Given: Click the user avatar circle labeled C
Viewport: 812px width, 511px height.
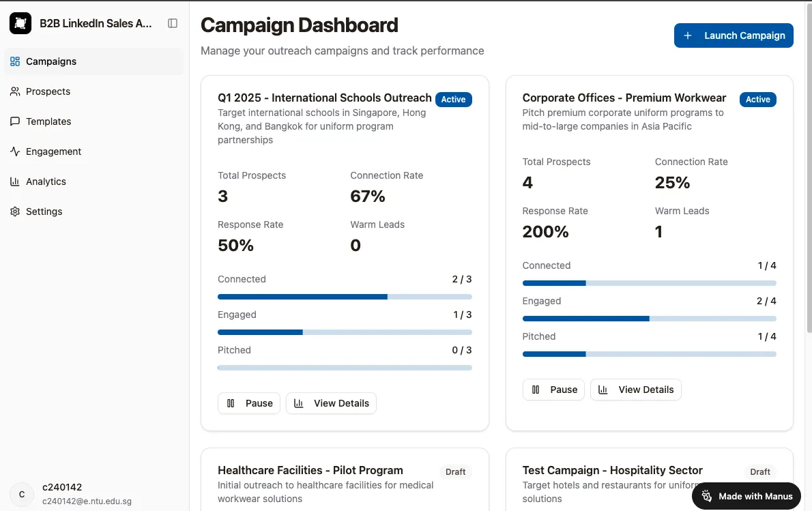Looking at the screenshot, I should click(x=22, y=495).
